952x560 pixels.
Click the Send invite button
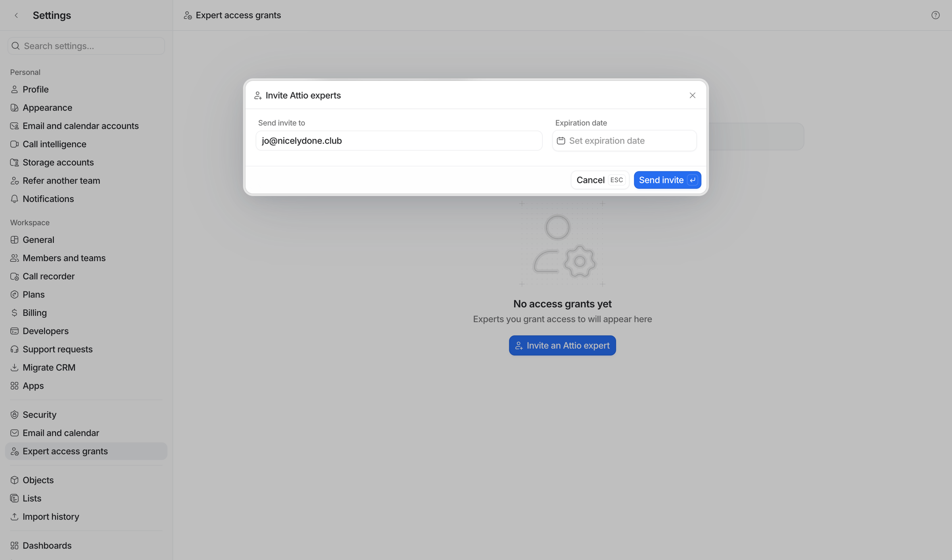[667, 180]
